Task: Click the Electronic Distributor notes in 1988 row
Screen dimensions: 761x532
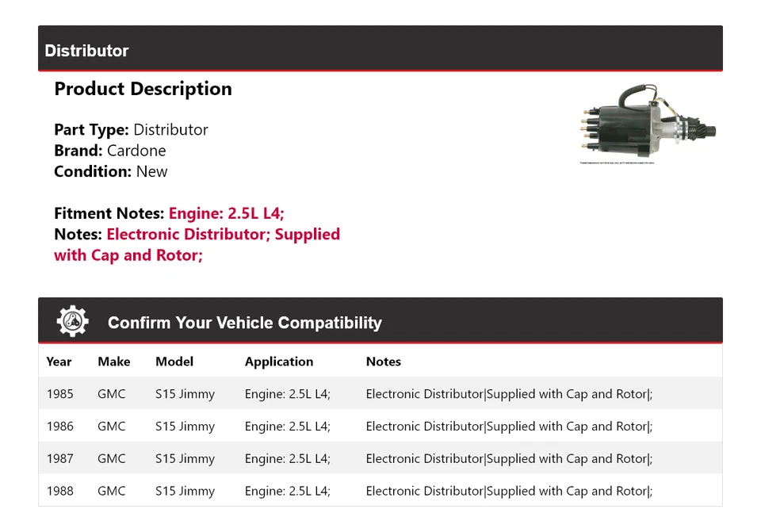Action: (x=509, y=492)
